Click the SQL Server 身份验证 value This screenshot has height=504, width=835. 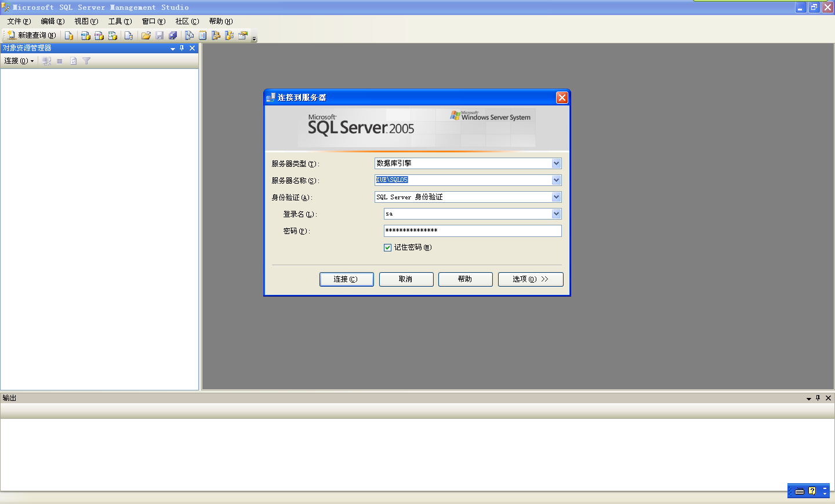pyautogui.click(x=409, y=197)
